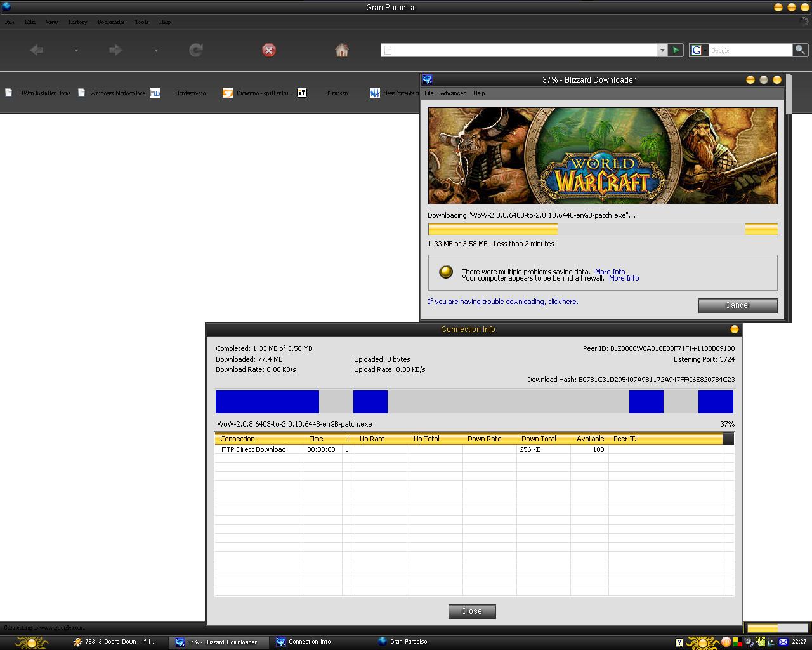Cancel the Blizzard download
Viewport: 812px width, 650px height.
coord(738,305)
